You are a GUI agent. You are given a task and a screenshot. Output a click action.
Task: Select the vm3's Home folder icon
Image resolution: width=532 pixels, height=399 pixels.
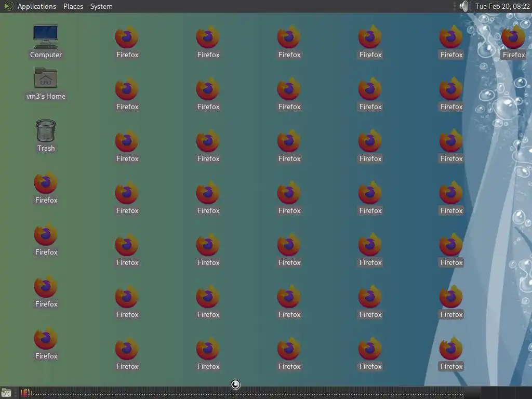click(46, 84)
